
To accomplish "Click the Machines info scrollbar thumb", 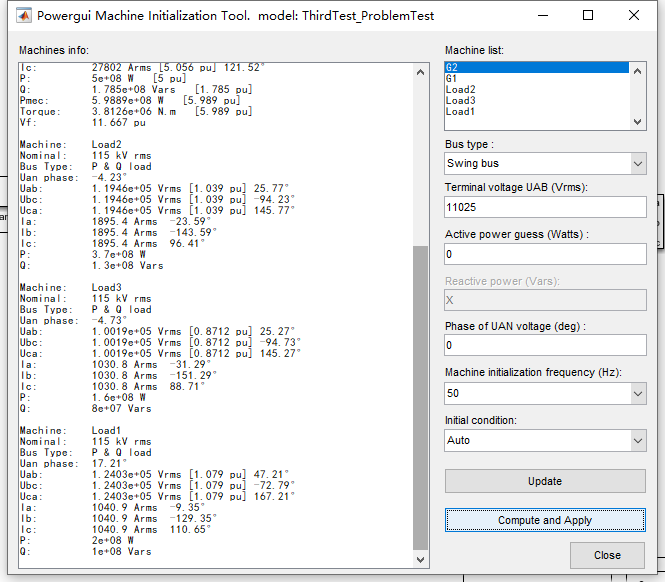I will 421,395.
